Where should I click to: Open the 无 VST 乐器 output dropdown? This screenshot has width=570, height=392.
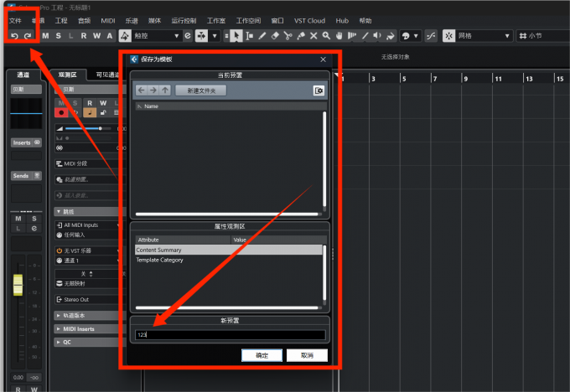(88, 250)
